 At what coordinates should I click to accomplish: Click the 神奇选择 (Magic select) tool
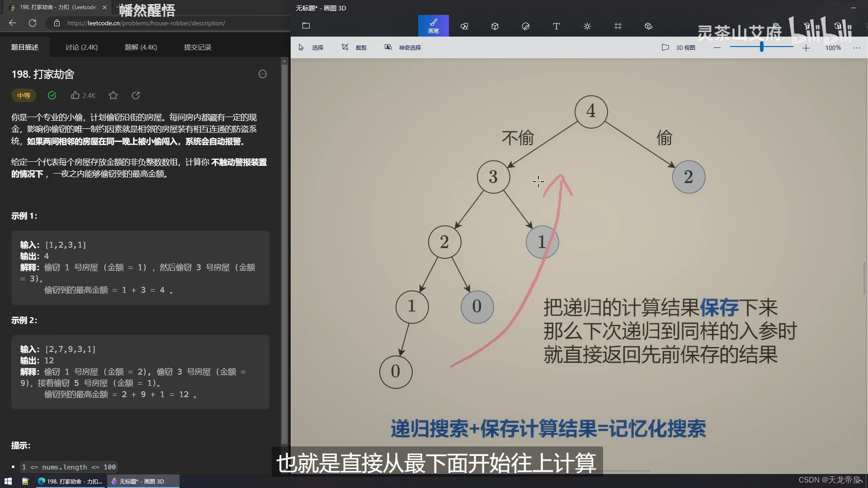(403, 47)
